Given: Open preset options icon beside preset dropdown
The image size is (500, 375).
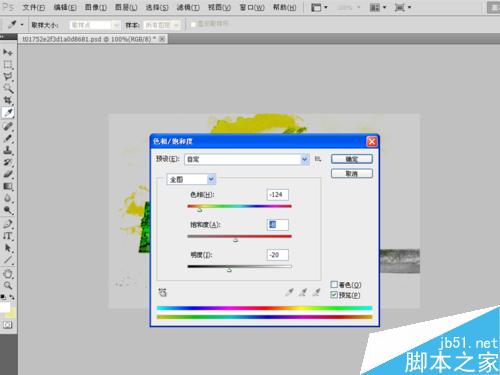Looking at the screenshot, I should click(318, 159).
